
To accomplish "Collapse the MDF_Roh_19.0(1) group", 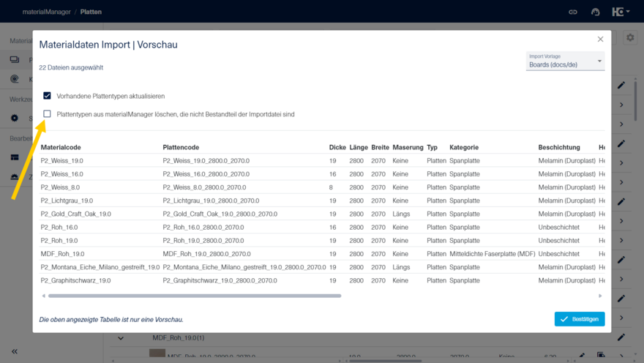I will coord(121,338).
